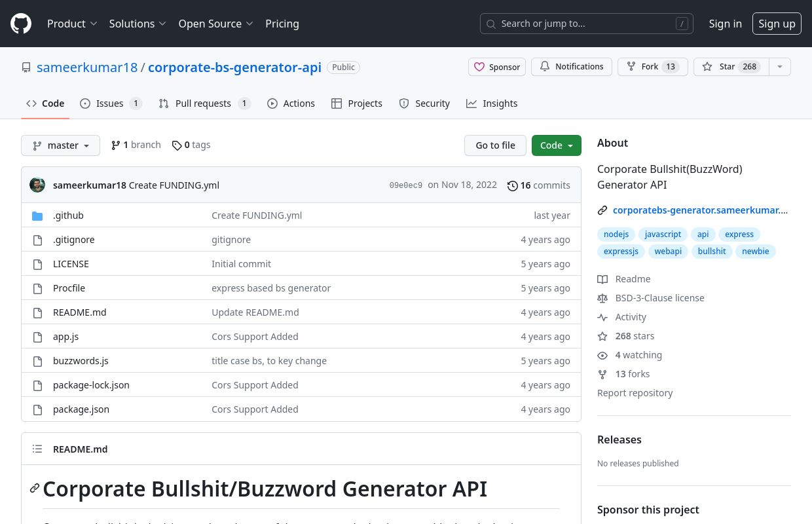Screen dimensions: 812x524
Task: Open the Security tab
Action: (424, 103)
